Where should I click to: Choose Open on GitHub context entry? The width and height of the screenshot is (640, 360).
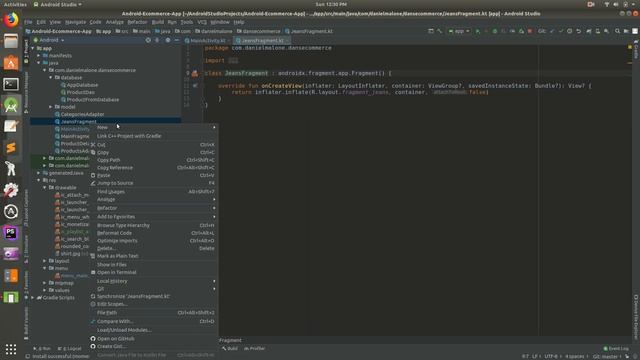tap(154, 338)
